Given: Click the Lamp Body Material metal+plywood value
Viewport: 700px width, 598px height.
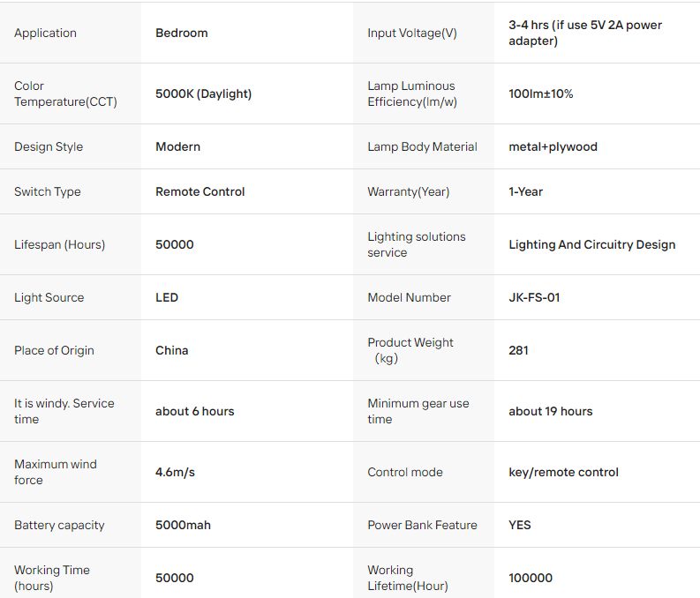Looking at the screenshot, I should 553,146.
